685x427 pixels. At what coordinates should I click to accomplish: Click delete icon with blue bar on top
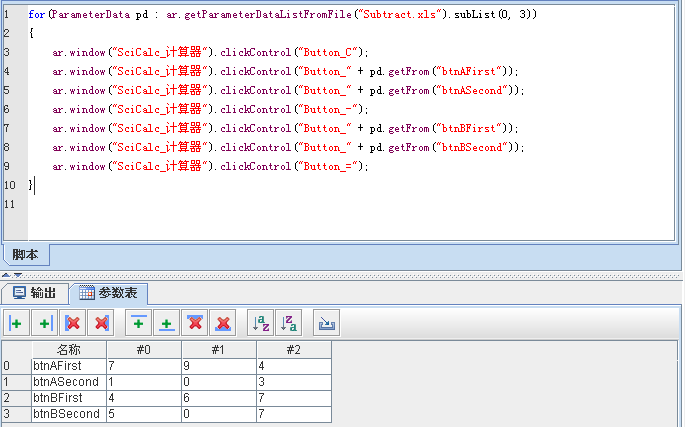(x=195, y=323)
